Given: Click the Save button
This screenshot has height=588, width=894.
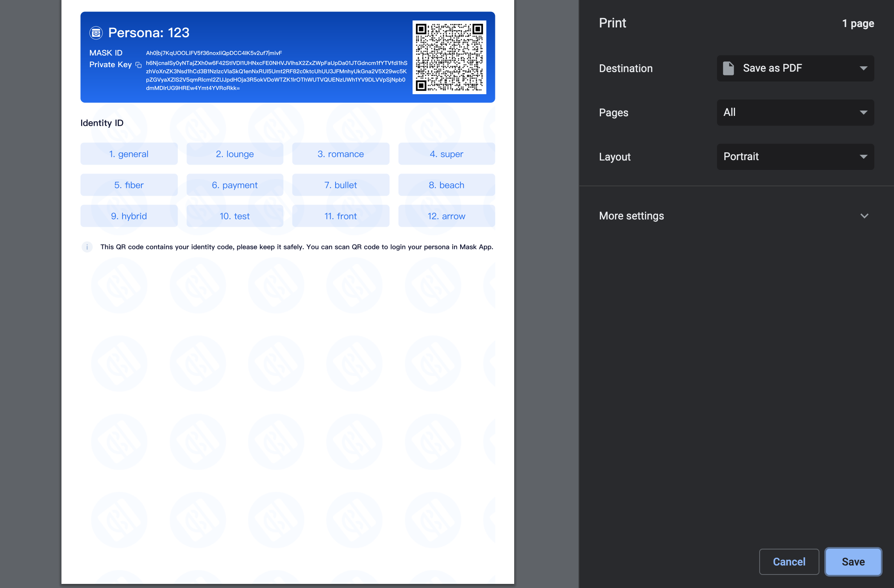Looking at the screenshot, I should (853, 562).
